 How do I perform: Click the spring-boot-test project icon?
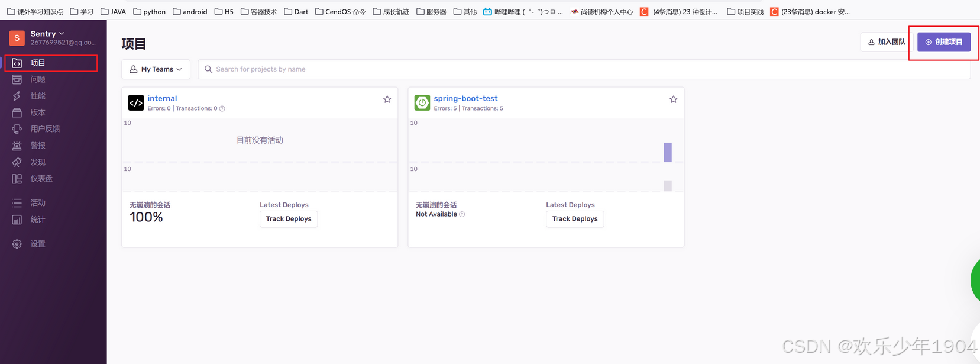coord(422,103)
